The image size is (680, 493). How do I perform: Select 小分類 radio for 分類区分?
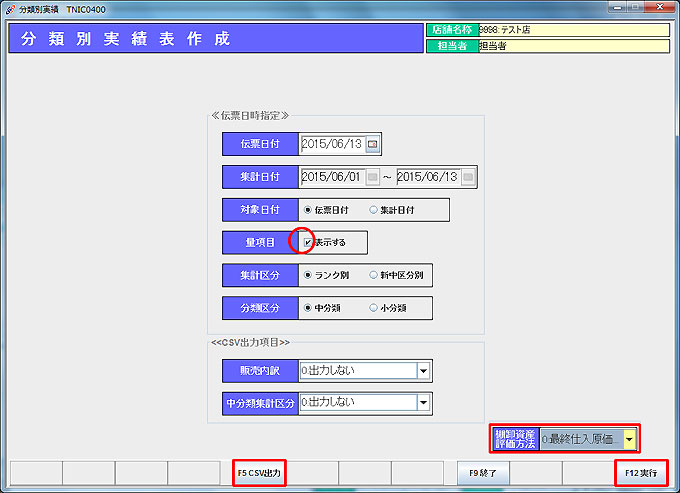373,308
